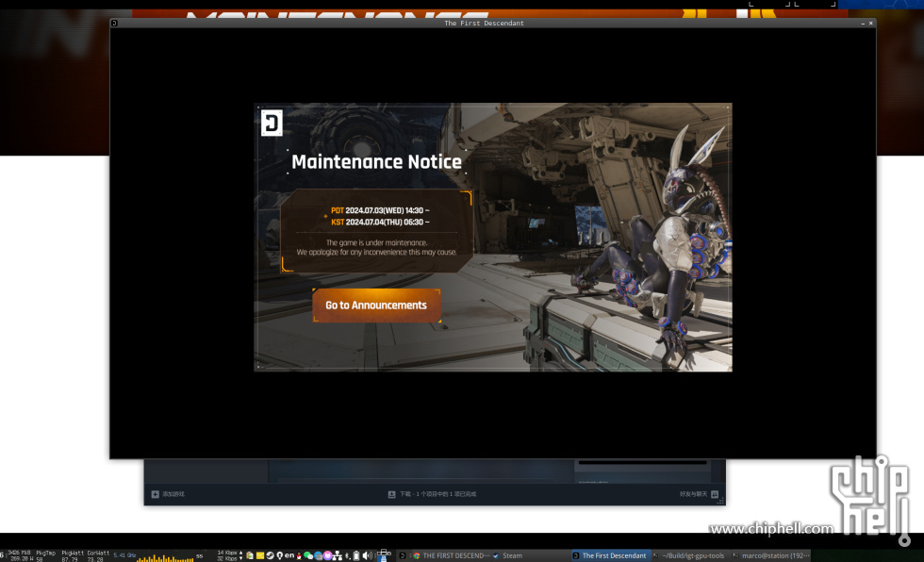Click the pink cat-face tray icon
Image resolution: width=924 pixels, height=562 pixels.
(328, 555)
